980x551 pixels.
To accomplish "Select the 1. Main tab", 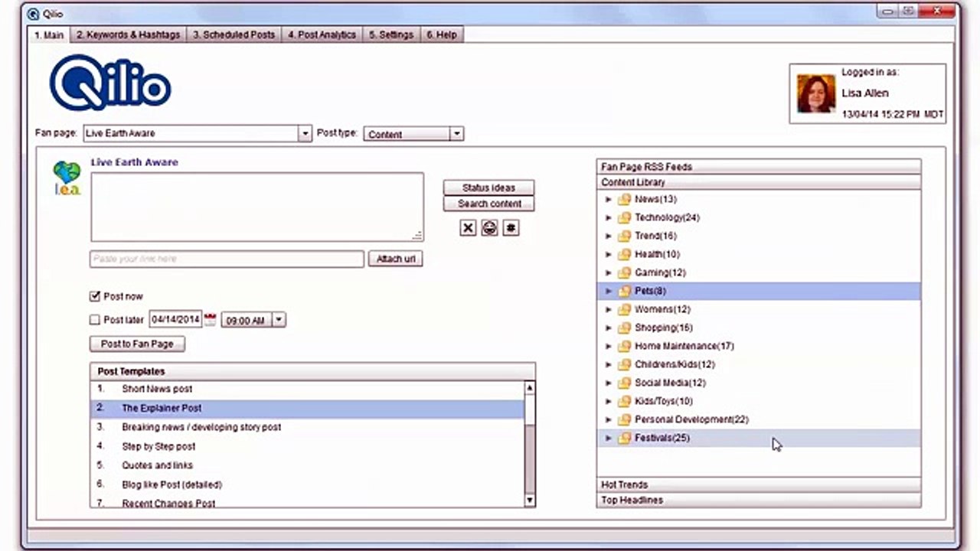I will coord(49,35).
